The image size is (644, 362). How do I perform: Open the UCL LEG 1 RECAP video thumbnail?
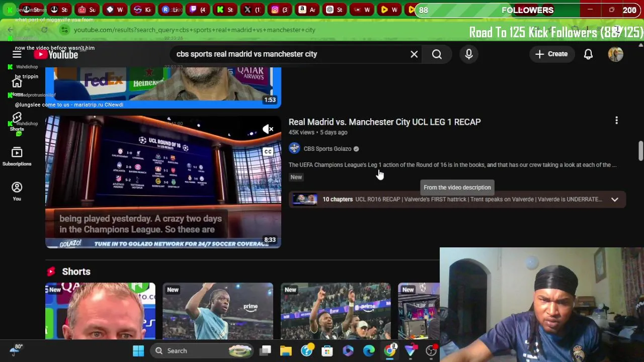[x=163, y=182]
